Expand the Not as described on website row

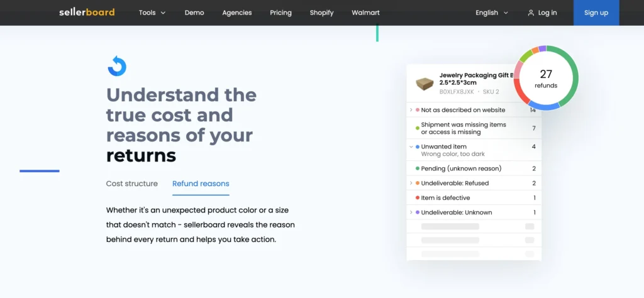click(411, 110)
